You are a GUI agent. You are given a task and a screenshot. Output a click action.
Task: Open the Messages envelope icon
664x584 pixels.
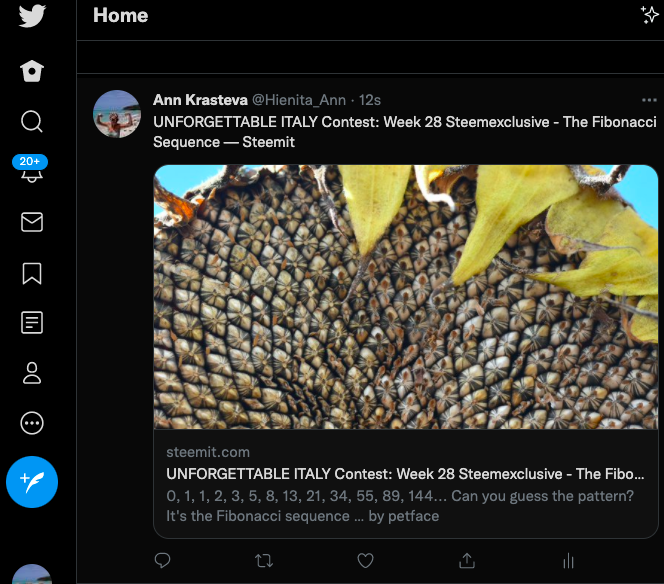32,222
